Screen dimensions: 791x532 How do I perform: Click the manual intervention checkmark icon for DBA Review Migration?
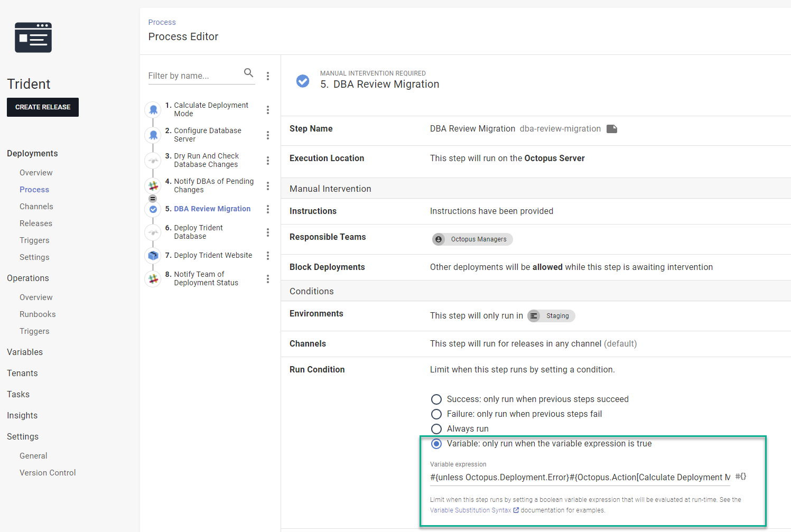coord(153,209)
